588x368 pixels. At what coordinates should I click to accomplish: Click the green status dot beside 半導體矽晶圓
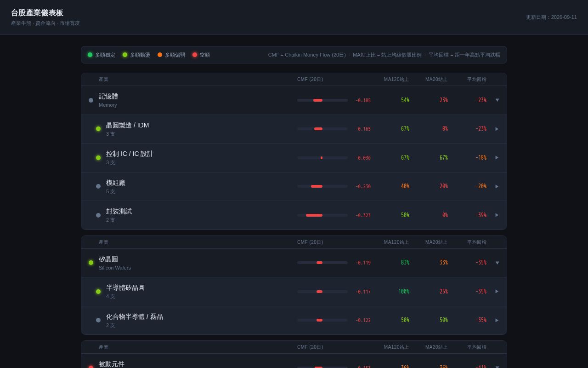coord(98,292)
